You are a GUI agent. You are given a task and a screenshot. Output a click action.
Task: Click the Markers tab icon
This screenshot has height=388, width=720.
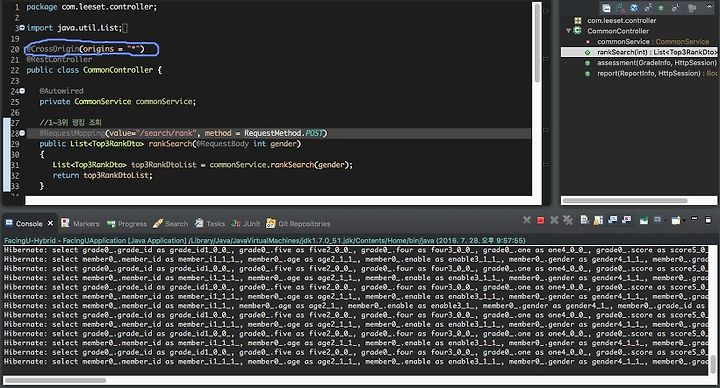65,223
